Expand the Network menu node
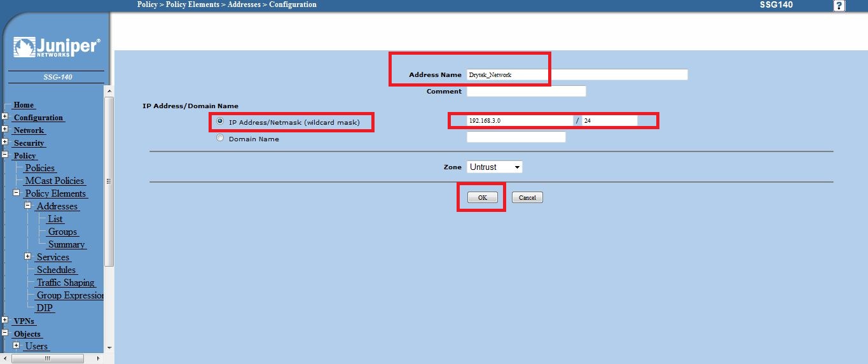Screen dimensions: 868x364 click(5, 130)
